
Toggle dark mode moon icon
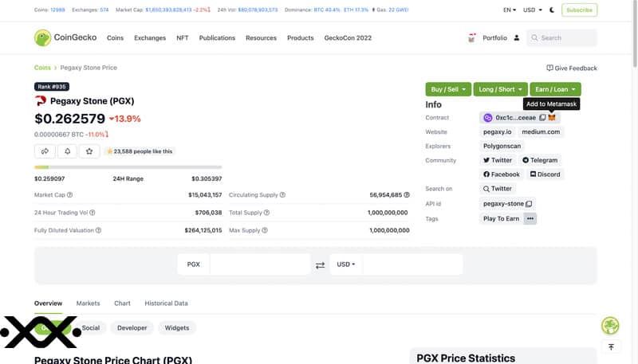552,10
